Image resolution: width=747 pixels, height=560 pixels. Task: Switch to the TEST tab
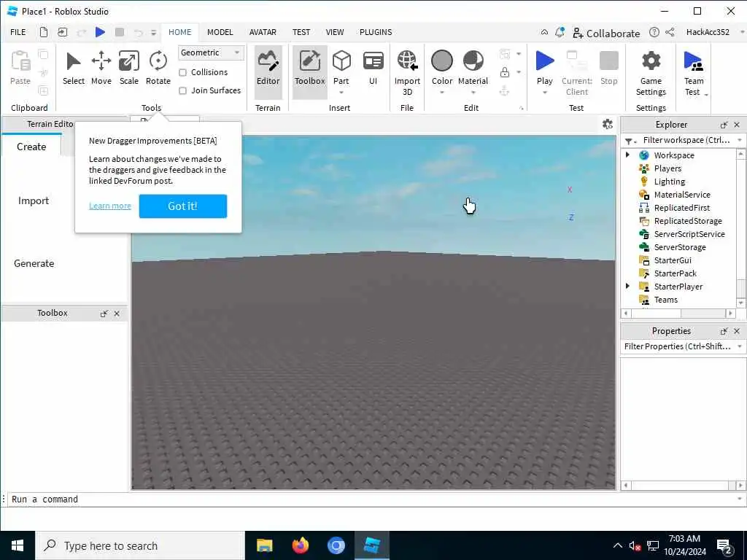click(301, 32)
